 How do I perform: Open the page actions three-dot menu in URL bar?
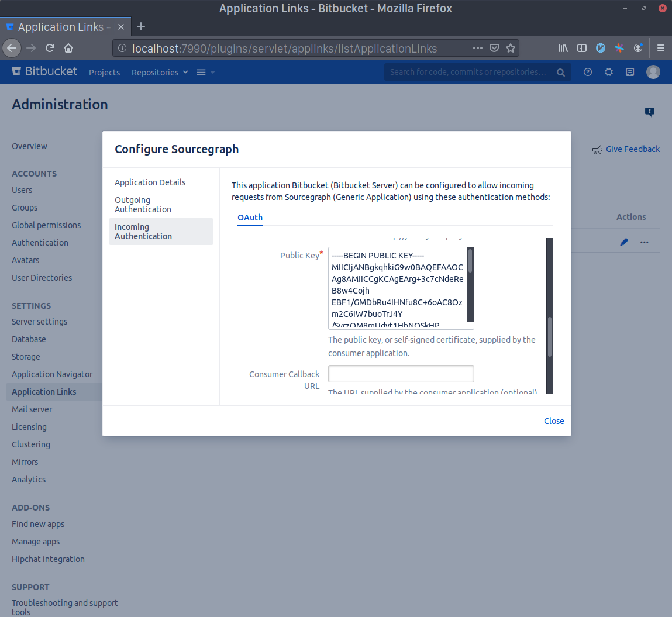click(x=478, y=48)
